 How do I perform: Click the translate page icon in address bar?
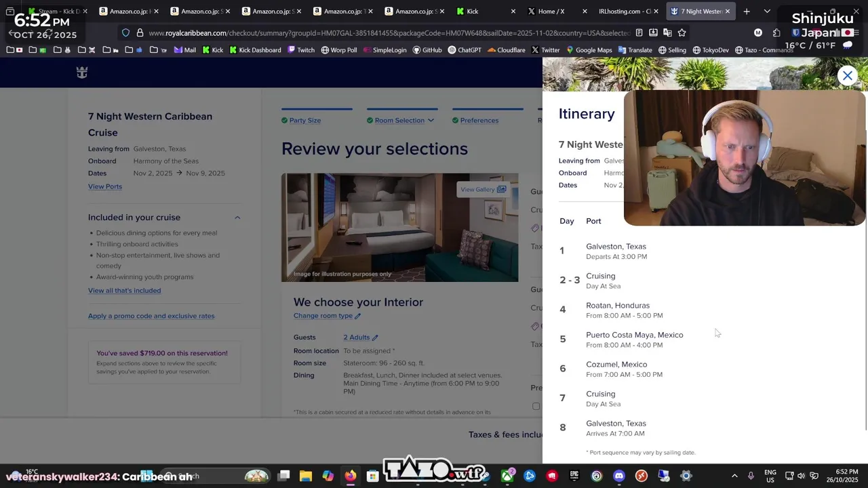[667, 33]
